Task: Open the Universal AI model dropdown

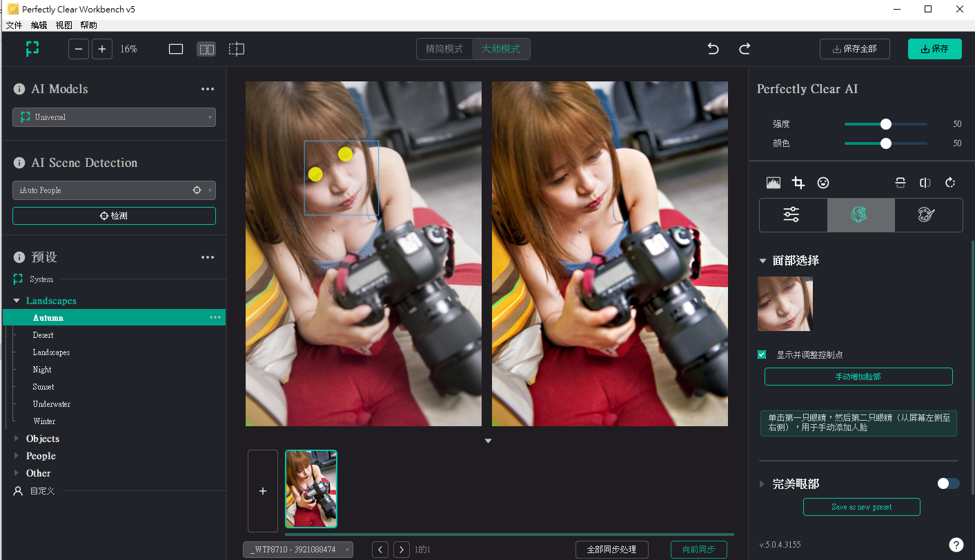Action: (x=114, y=117)
